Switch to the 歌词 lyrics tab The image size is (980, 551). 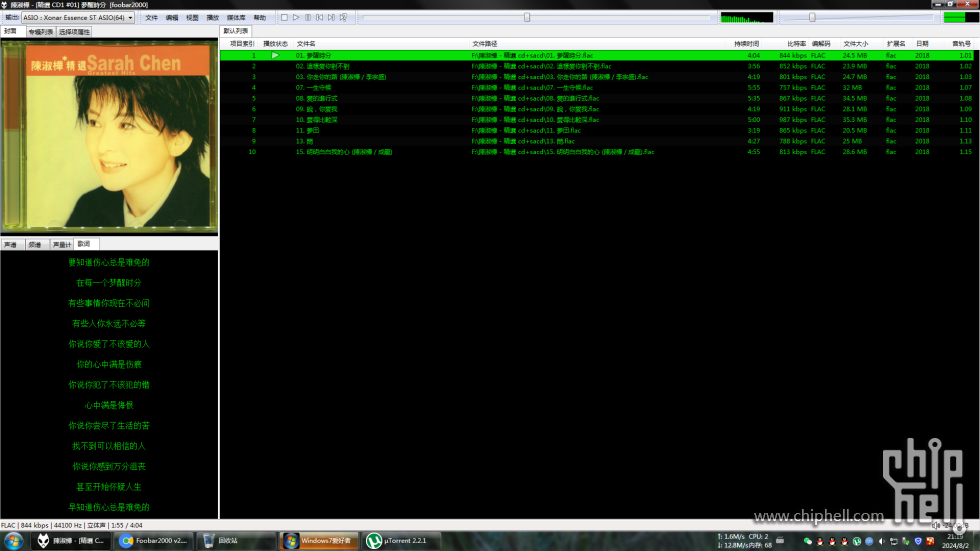pyautogui.click(x=84, y=244)
